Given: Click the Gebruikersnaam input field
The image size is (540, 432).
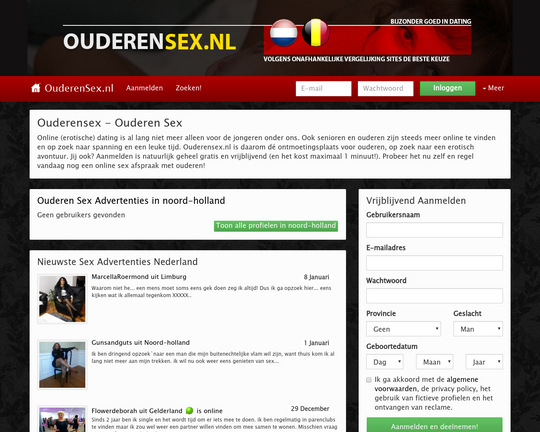Looking at the screenshot, I should 434,230.
